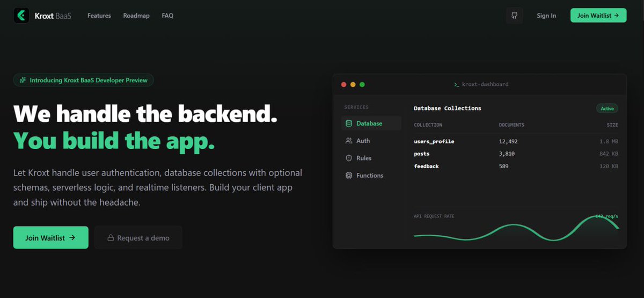Click the 1.8 MB size value

tap(609, 141)
